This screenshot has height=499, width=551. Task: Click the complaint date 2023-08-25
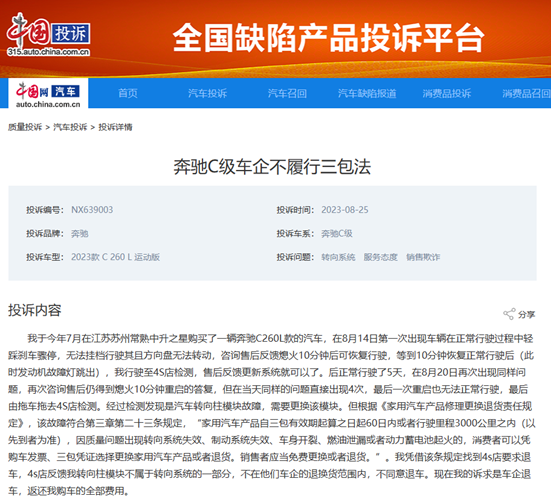click(x=345, y=210)
